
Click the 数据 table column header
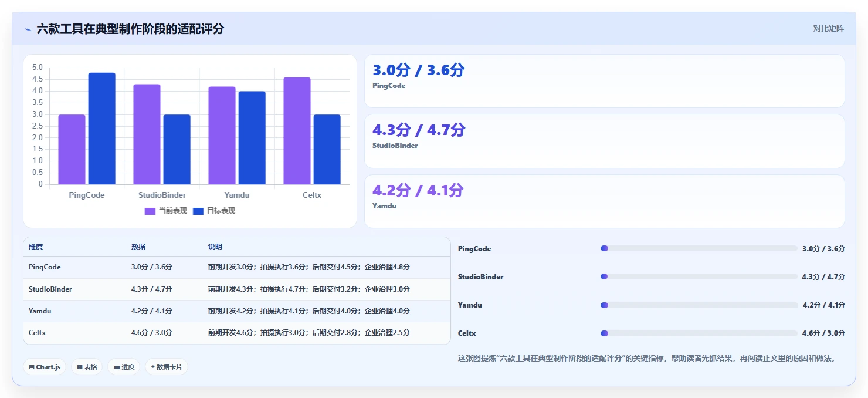pyautogui.click(x=138, y=247)
